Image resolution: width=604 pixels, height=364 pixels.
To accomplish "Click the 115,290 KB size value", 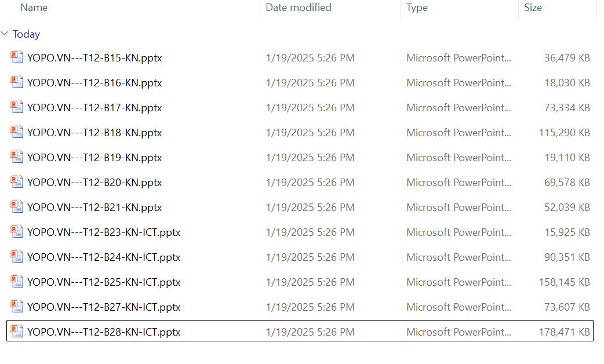I will (564, 133).
